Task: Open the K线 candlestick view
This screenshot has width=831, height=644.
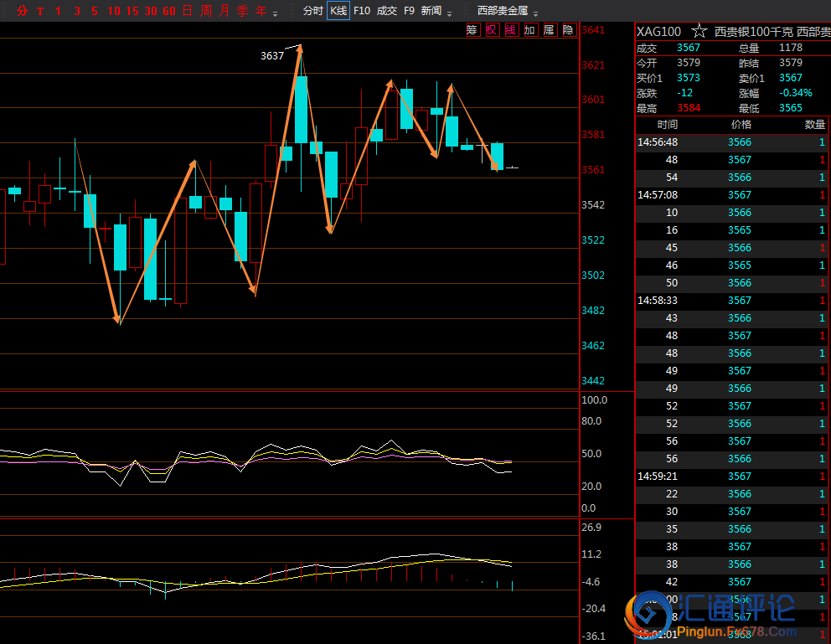Action: click(x=338, y=11)
